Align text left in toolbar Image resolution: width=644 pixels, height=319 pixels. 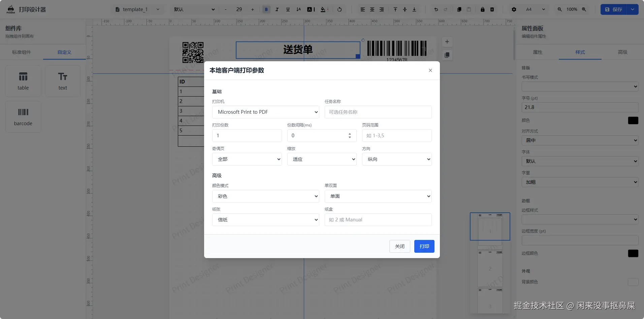[x=363, y=9]
